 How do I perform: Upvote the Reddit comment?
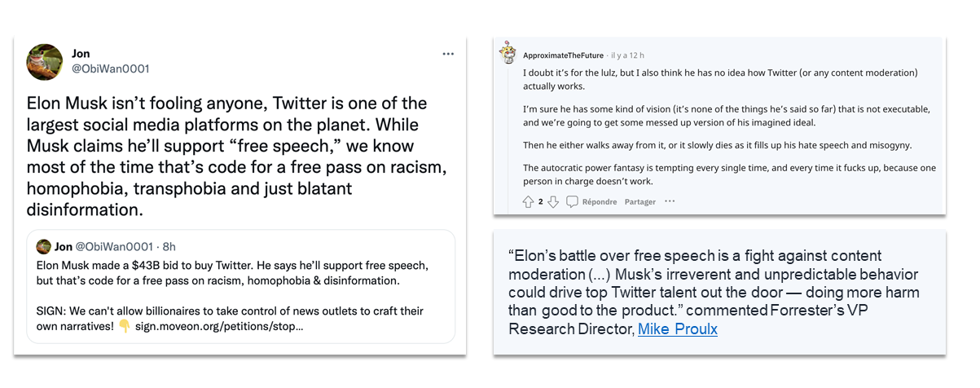528,201
